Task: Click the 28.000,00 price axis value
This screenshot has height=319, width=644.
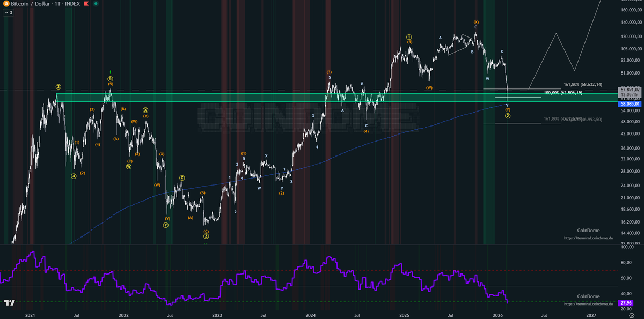Action: click(x=631, y=172)
